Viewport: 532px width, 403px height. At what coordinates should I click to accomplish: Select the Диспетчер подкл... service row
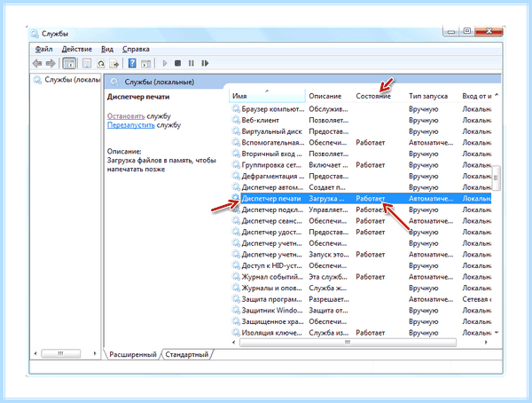362,209
